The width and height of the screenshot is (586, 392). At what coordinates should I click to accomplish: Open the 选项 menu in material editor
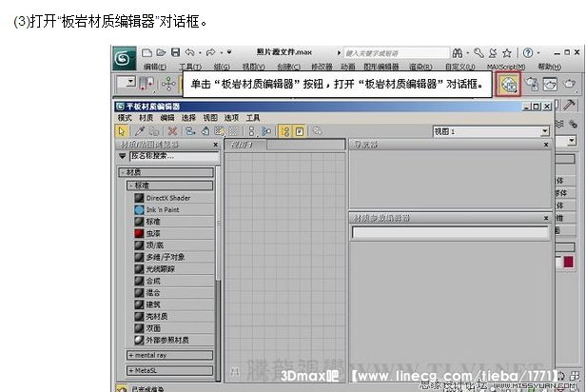click(x=231, y=118)
